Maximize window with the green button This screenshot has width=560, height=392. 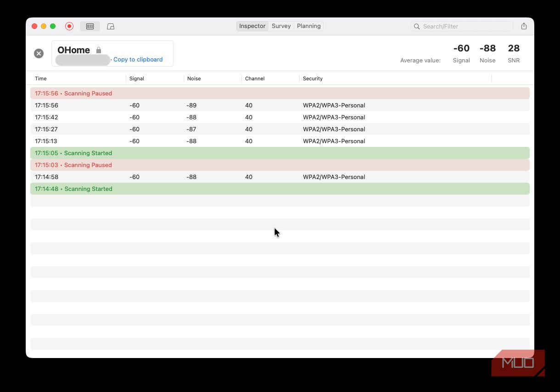pos(53,26)
